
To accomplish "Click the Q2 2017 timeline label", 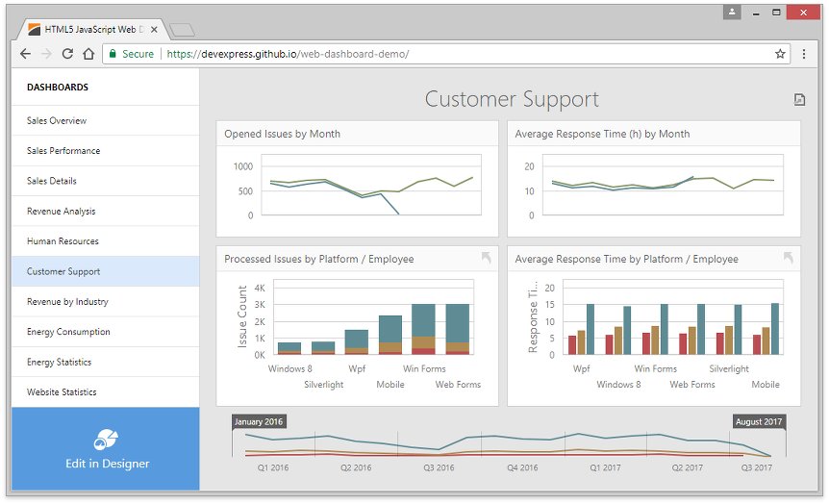I will point(688,467).
